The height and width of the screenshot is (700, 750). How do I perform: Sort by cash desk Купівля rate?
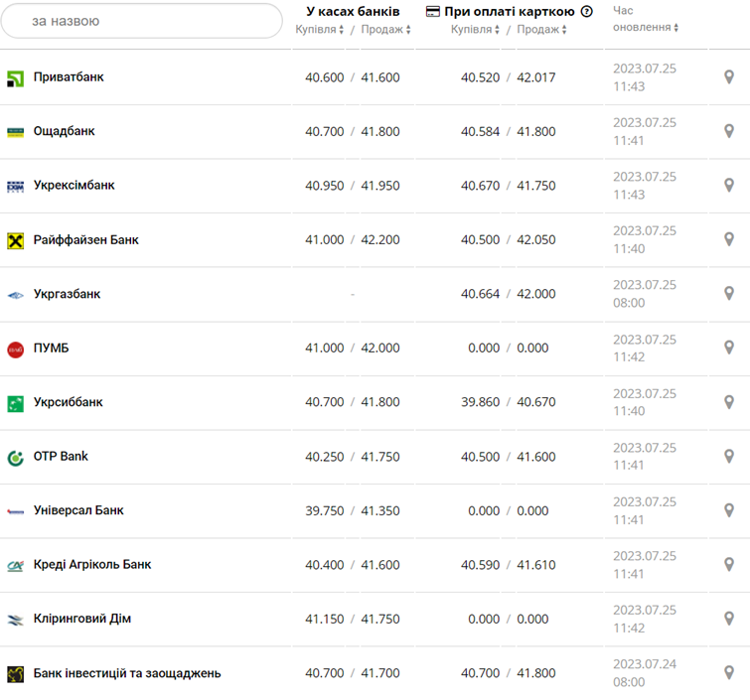tap(320, 30)
